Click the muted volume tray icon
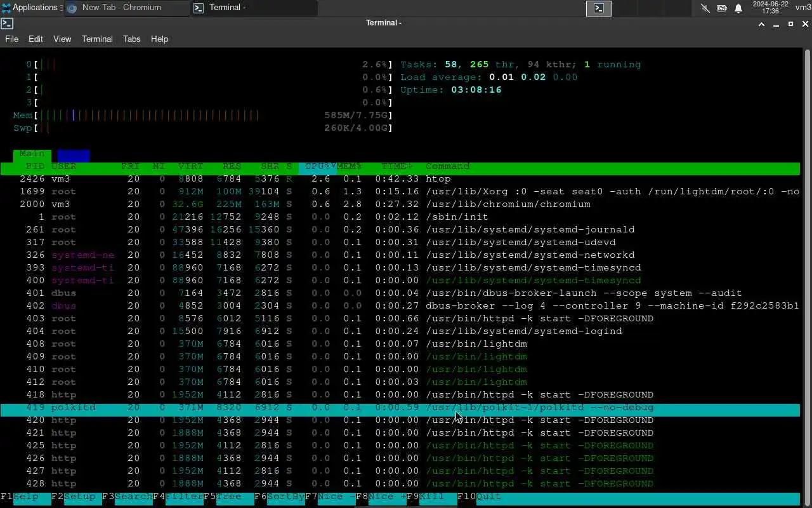The width and height of the screenshot is (812, 508). [x=705, y=8]
